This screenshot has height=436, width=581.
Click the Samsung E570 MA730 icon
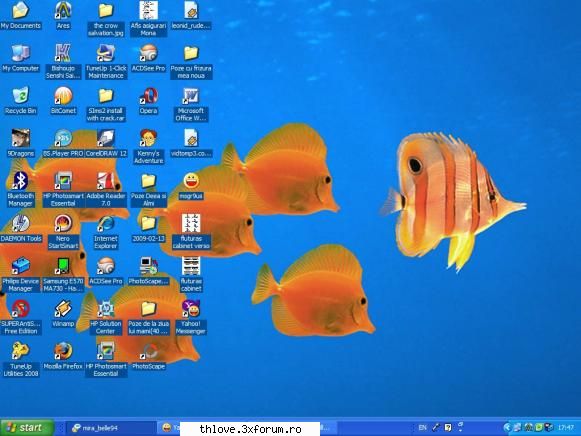click(x=63, y=274)
